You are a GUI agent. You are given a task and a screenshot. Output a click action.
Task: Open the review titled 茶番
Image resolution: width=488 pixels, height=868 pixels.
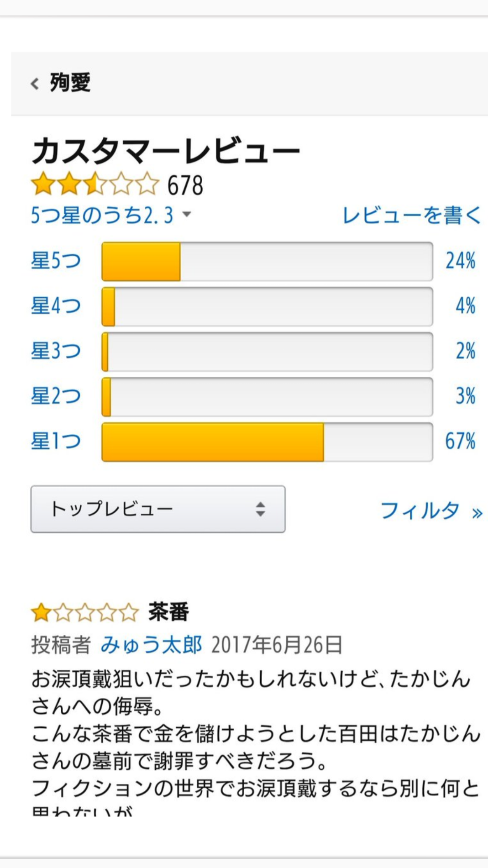tap(168, 612)
